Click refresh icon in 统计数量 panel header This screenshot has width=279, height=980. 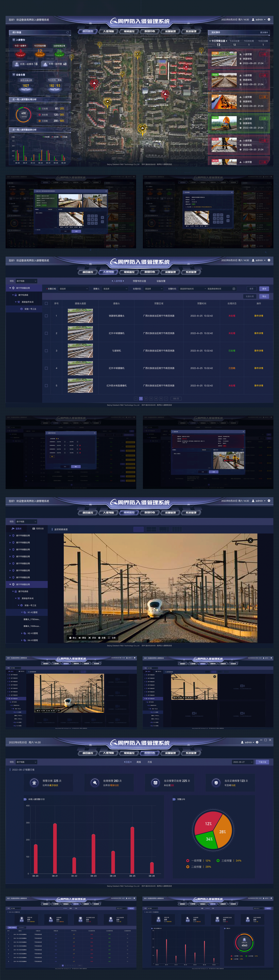[68, 32]
